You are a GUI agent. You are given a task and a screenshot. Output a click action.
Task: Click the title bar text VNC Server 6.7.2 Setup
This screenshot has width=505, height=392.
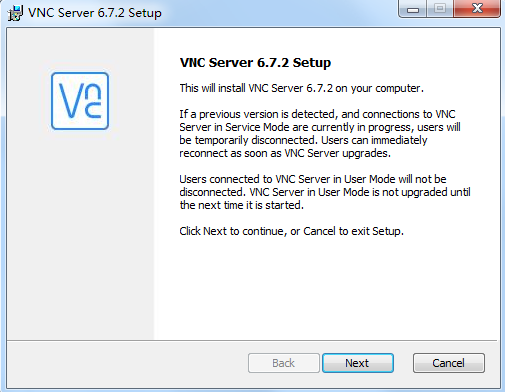click(95, 13)
